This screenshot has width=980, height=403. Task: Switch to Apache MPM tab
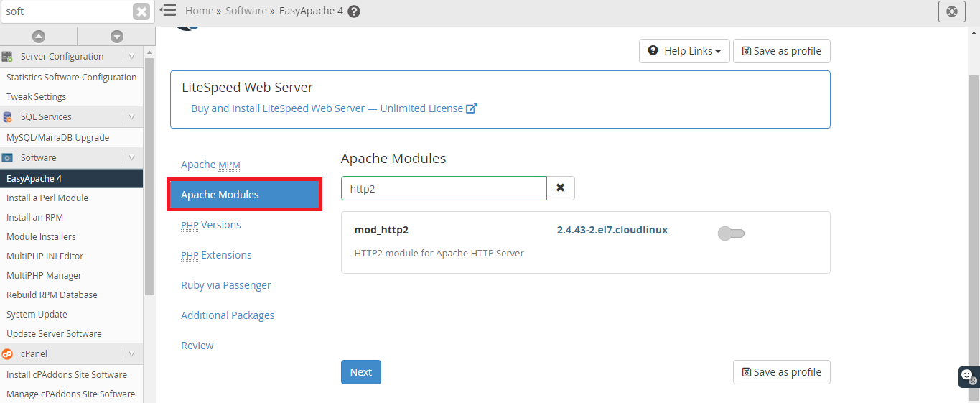pos(210,165)
